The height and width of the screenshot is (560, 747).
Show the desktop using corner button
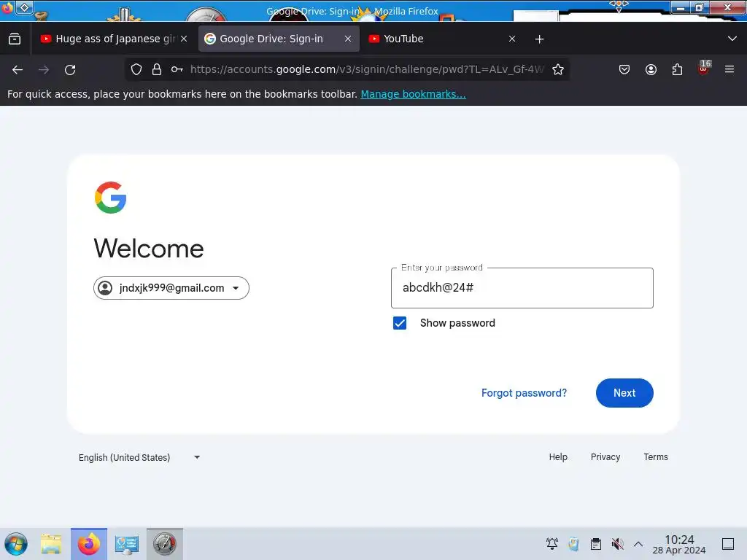(728, 544)
